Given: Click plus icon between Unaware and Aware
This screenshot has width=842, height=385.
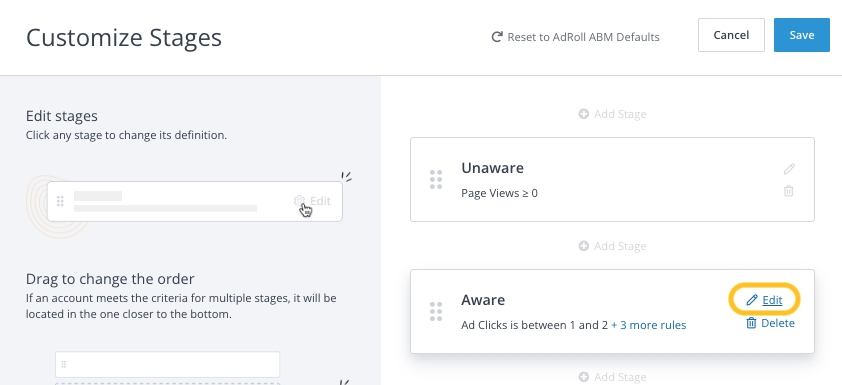Looking at the screenshot, I should pyautogui.click(x=584, y=246).
